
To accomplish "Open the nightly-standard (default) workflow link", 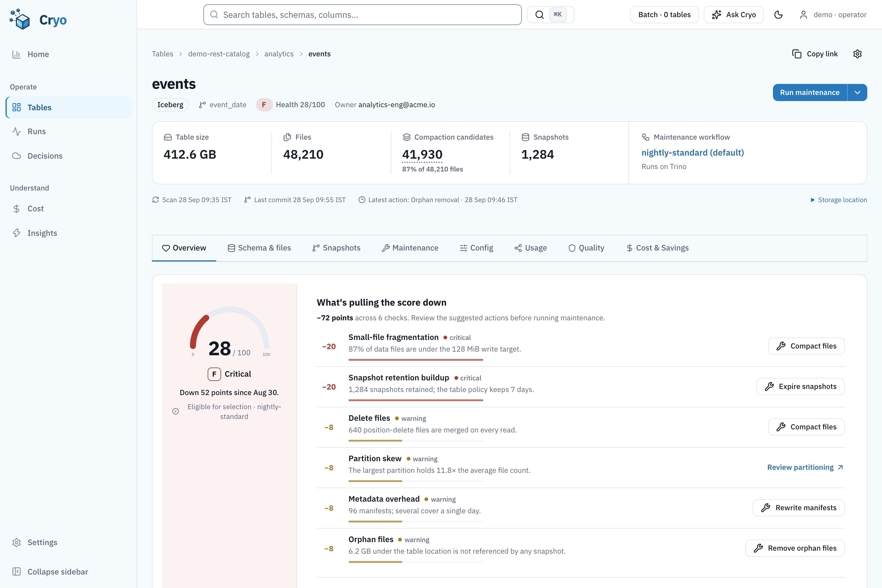I will [693, 153].
